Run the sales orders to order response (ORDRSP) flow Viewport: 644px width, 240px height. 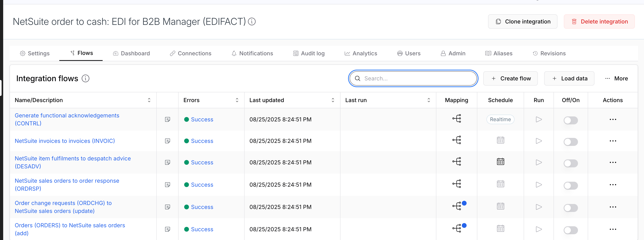click(539, 185)
